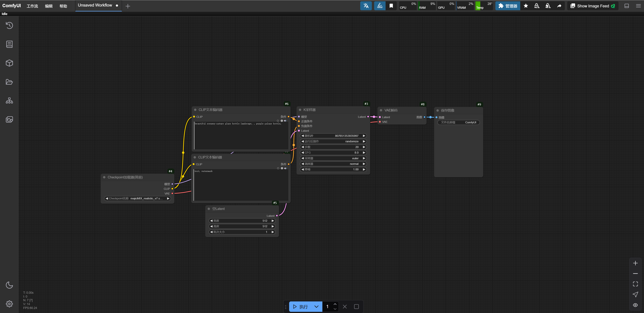Open the sampler euler dropdown
Image resolution: width=644 pixels, height=313 pixels.
333,158
